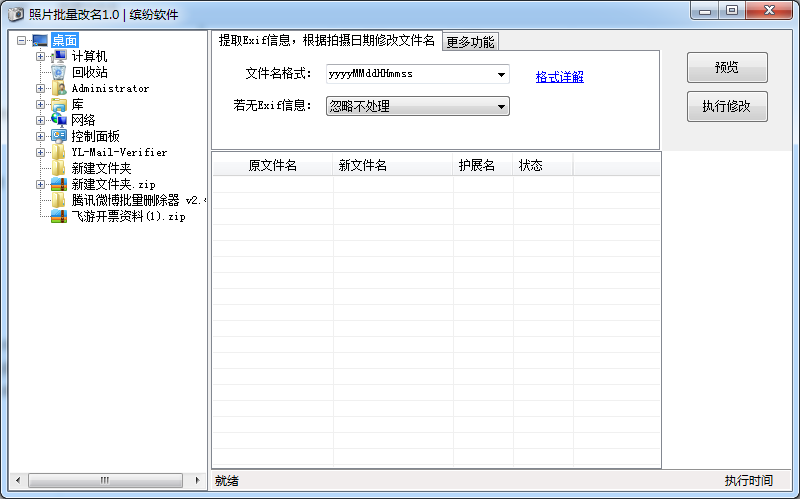The image size is (800, 499).
Task: Click the Libraries (库) folder icon
Action: [x=59, y=105]
